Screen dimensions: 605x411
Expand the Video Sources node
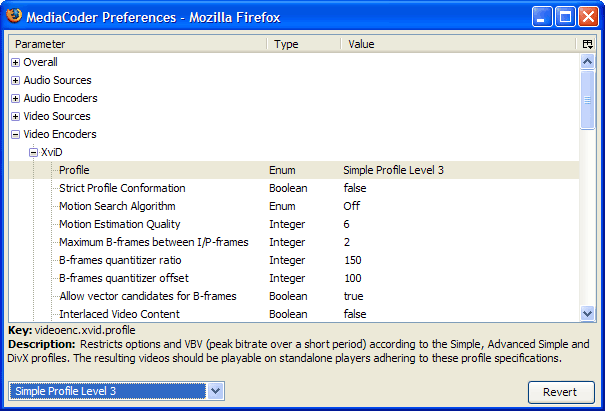15,116
